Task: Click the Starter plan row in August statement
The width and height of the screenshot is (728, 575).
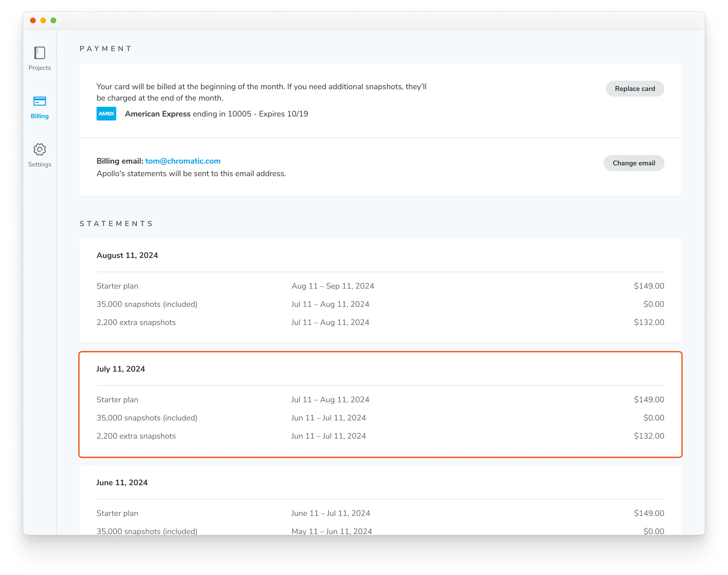Action: (117, 286)
